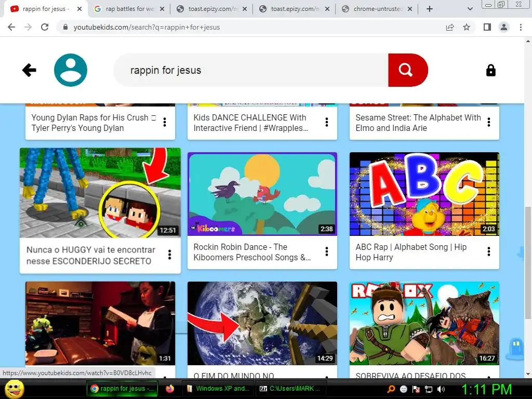Close the 'rap battles for we' tab
Viewport: 532px width, 399px height.
pyautogui.click(x=162, y=9)
